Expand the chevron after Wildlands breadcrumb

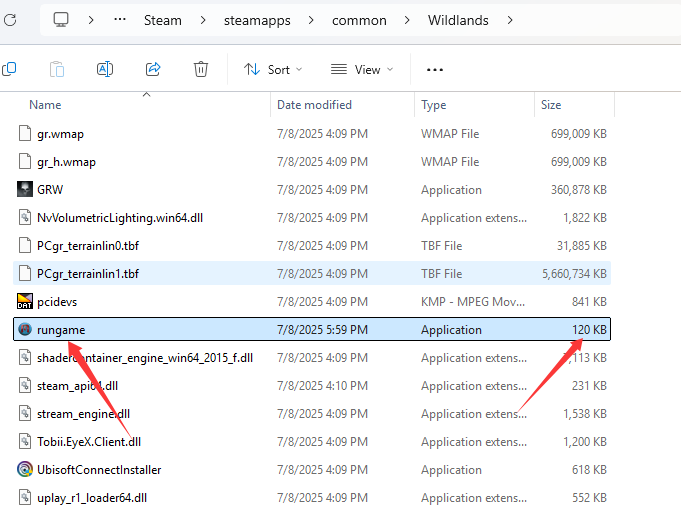[x=510, y=20]
